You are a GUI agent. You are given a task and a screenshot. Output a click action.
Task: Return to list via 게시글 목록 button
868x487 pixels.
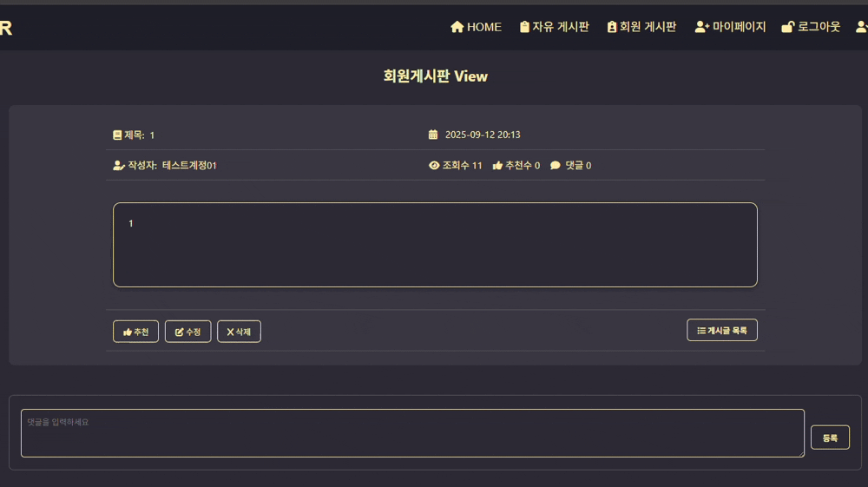click(x=722, y=331)
